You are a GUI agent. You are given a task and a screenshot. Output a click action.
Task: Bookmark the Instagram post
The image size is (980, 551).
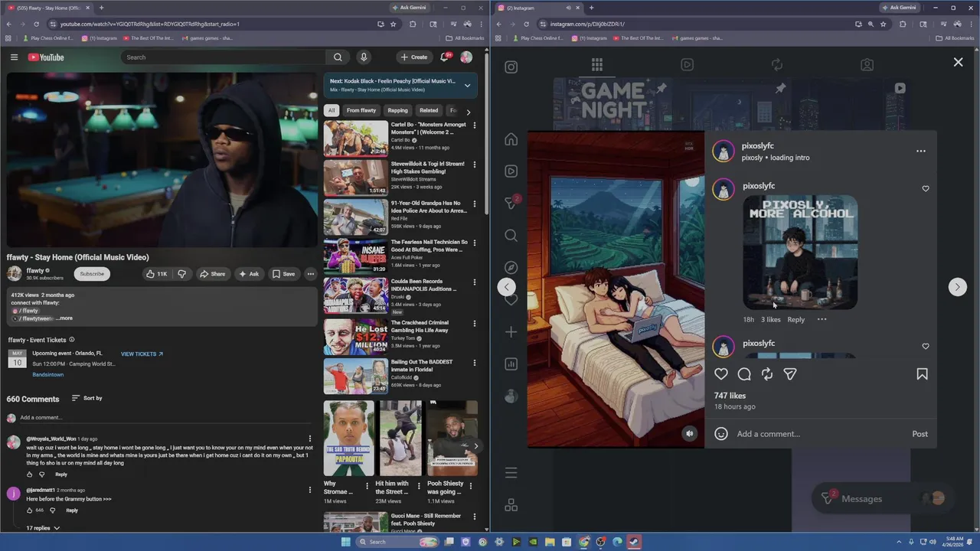(x=922, y=374)
